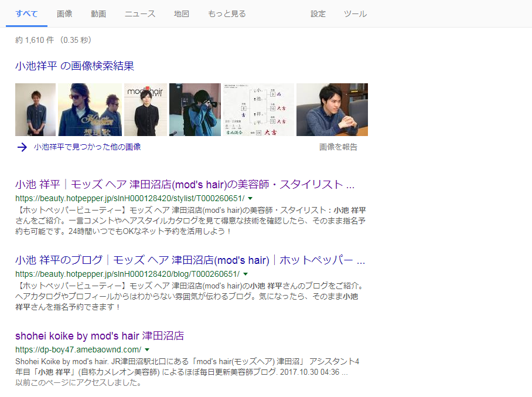Expand dropdown arrow next to amebaownd URL
532x397 pixels.
coord(147,350)
